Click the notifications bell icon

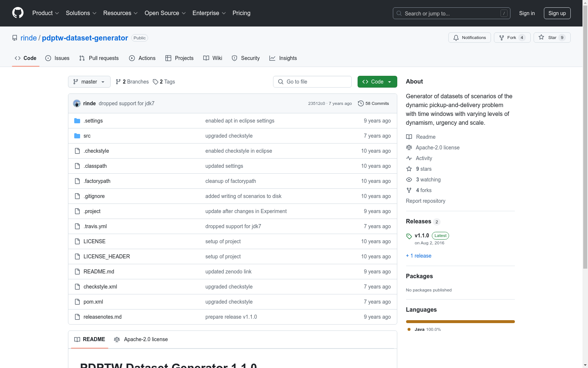coord(456,38)
